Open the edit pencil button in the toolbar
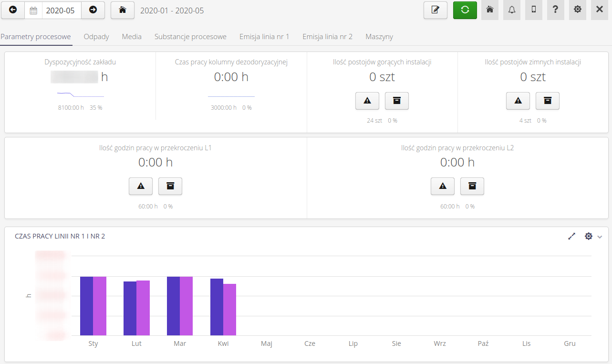Screen dimensions: 612x364 pos(435,10)
